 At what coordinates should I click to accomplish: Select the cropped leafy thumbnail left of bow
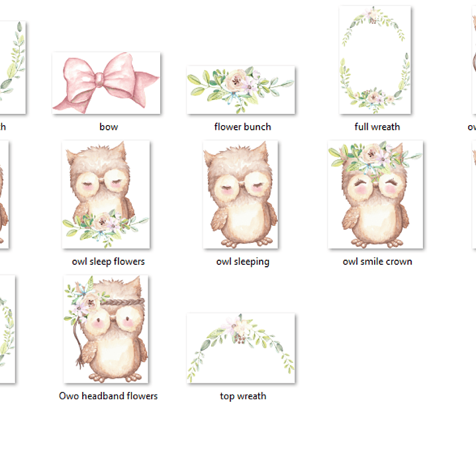click(x=12, y=66)
